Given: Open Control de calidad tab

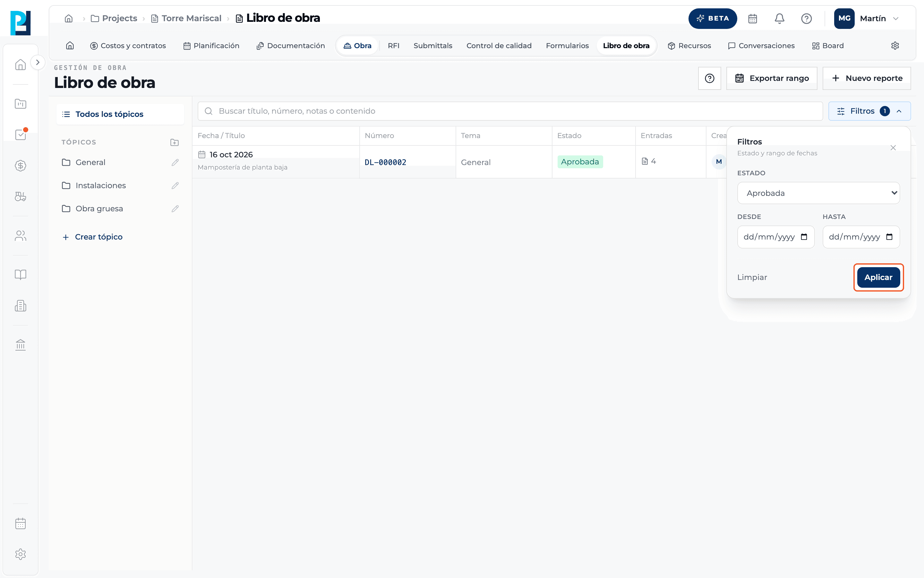Looking at the screenshot, I should pyautogui.click(x=499, y=46).
